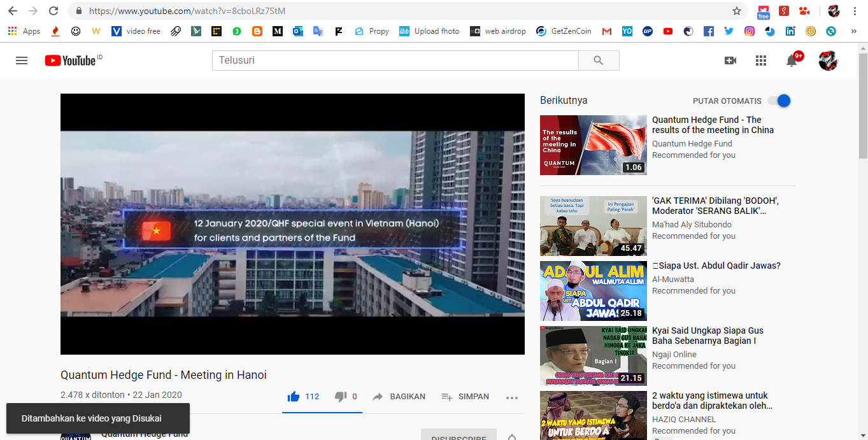The height and width of the screenshot is (440, 868).
Task: Open the Ma'had Aly Situbondo video thumbnail
Action: pos(593,226)
